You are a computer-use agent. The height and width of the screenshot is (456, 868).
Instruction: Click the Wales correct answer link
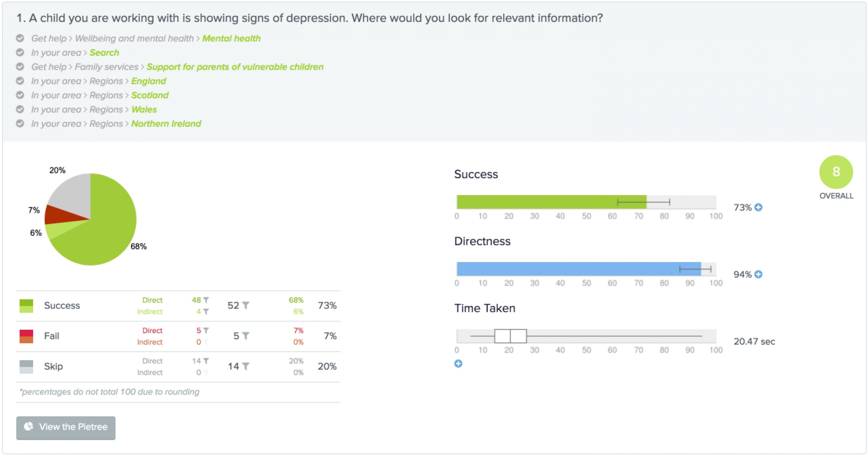(144, 109)
